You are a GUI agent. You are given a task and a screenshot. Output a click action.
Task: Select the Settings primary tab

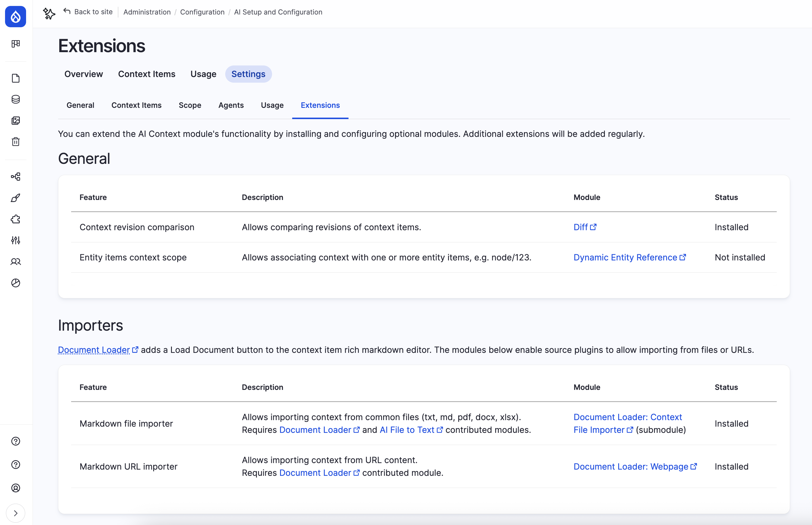249,74
